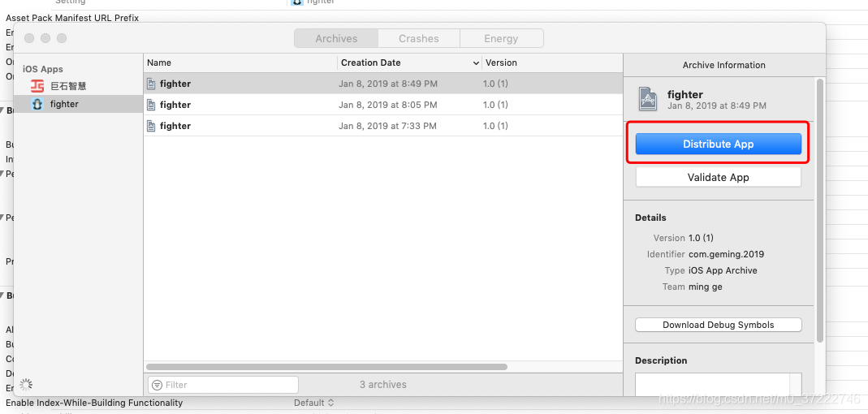Screen dimensions: 868x414
Task: Click the horizontal scrollbar of archive list
Action: click(326, 367)
